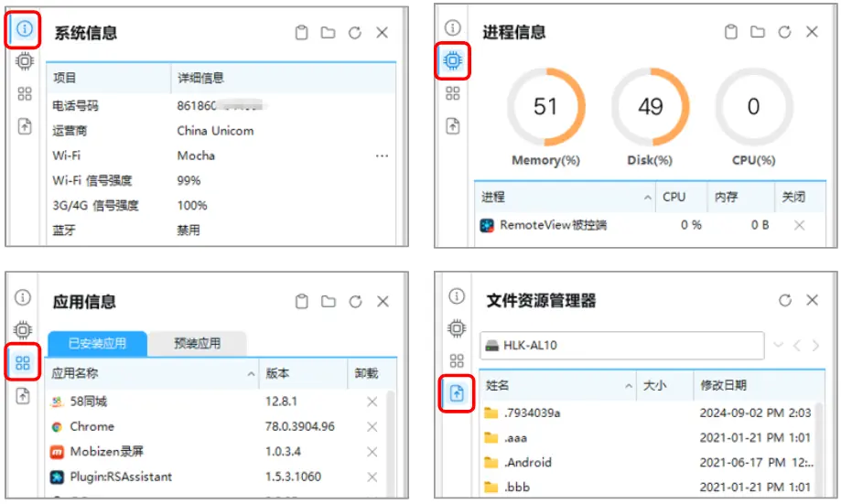Open folder icon in 应用信息 panel header
Image resolution: width=841 pixels, height=504 pixels.
point(329,301)
